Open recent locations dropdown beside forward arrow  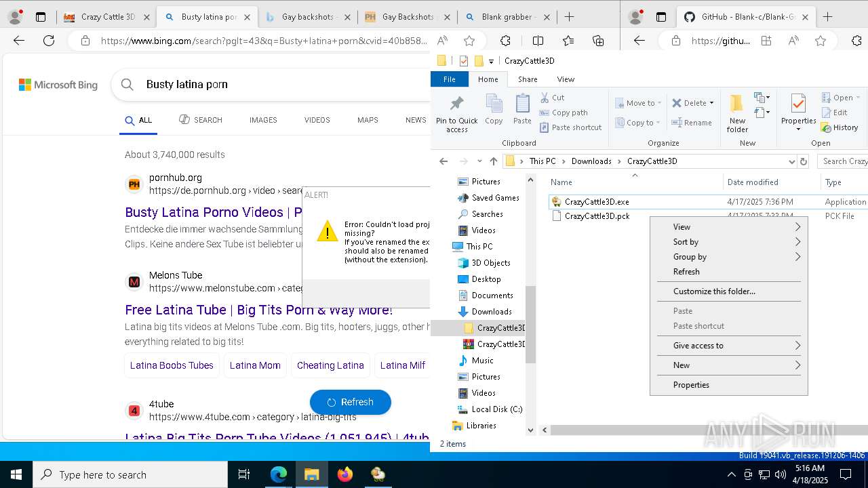479,161
